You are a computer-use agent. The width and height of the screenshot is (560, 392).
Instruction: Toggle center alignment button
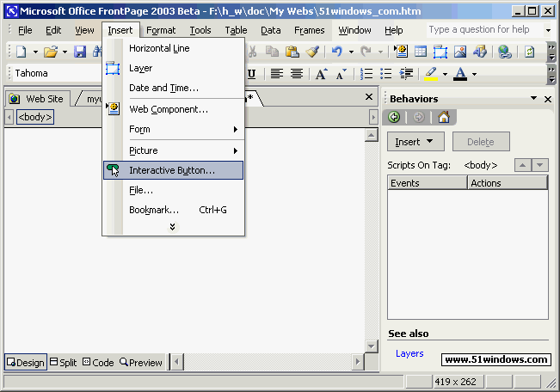pyautogui.click(x=296, y=74)
